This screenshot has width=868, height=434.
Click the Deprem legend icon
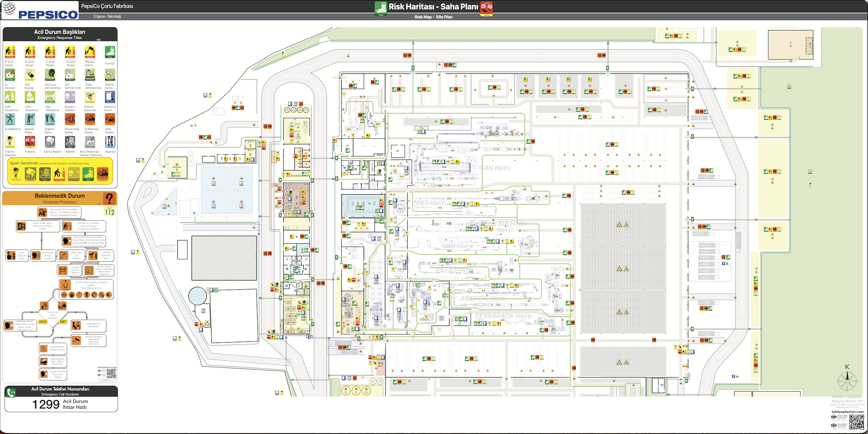tap(70, 142)
